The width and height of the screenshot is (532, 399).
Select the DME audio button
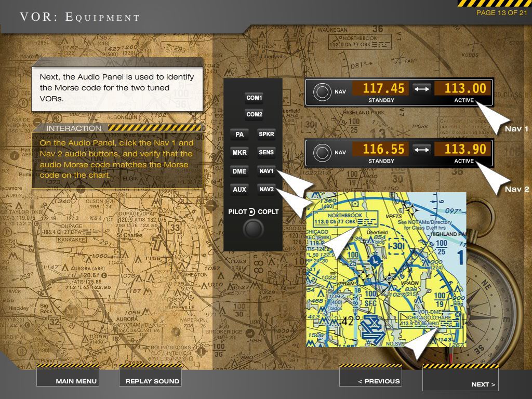[x=239, y=171]
